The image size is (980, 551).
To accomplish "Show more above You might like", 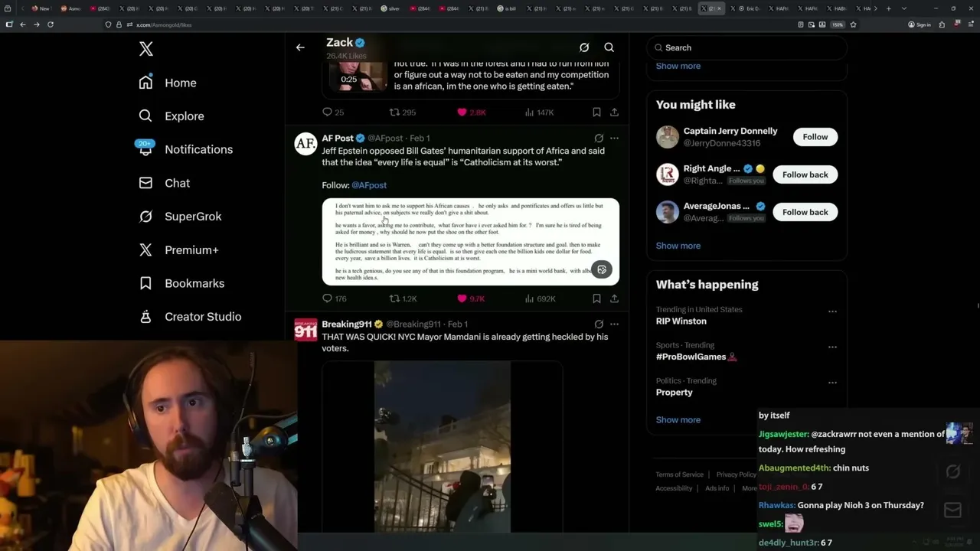I will 678,66.
